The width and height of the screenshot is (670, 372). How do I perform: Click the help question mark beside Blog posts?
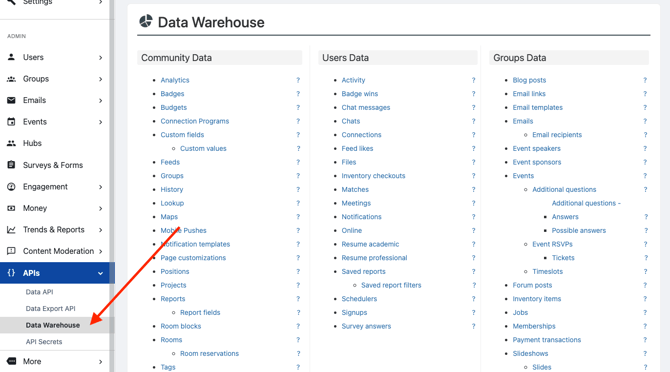tap(645, 80)
